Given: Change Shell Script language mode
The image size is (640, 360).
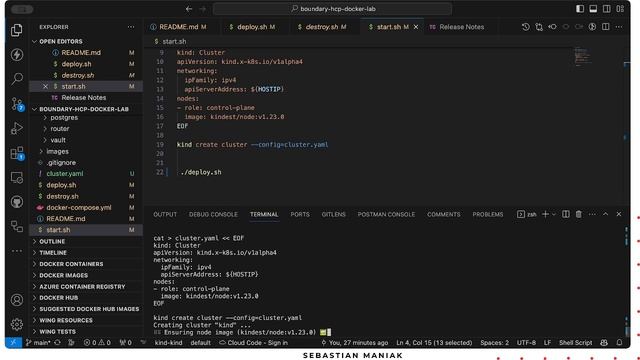Looking at the screenshot, I should tap(576, 343).
